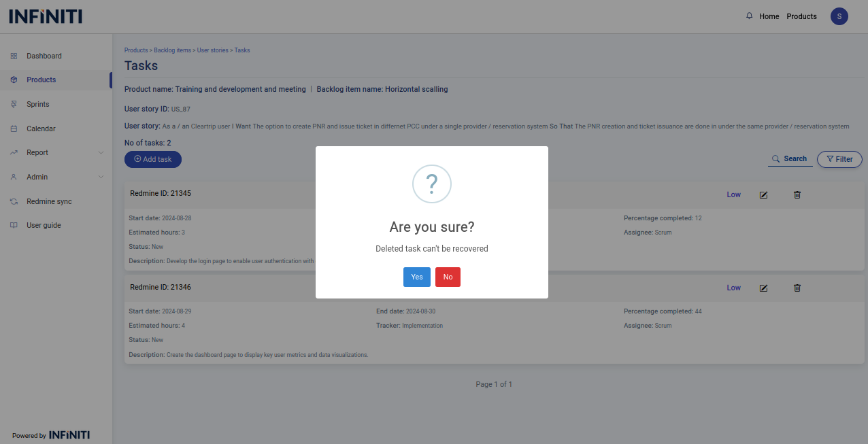Screen dimensions: 868x444
Task: Open the edit icon for Redmine ID 21345
Action: [x=763, y=194]
